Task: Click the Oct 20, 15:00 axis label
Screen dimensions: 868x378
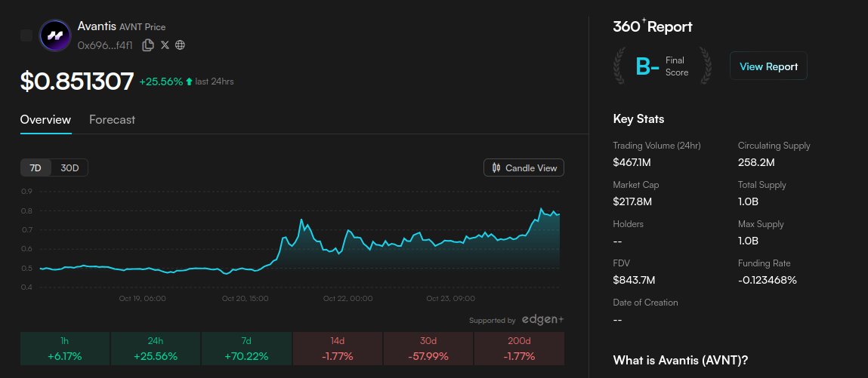Action: click(246, 299)
